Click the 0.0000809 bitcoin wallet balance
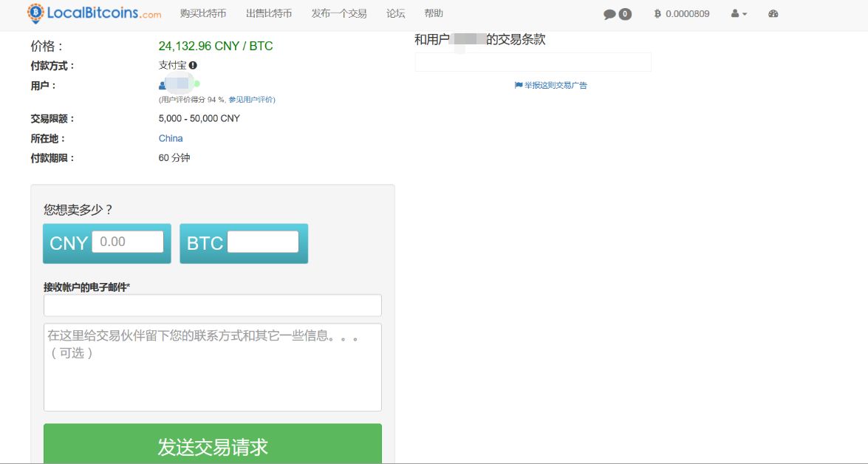This screenshot has height=464, width=868. tap(681, 14)
